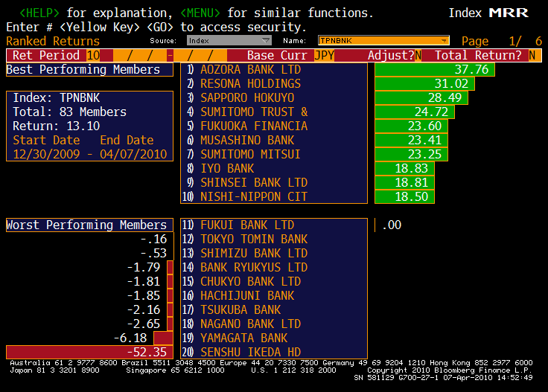Click the -2.65 return value

coord(144,324)
